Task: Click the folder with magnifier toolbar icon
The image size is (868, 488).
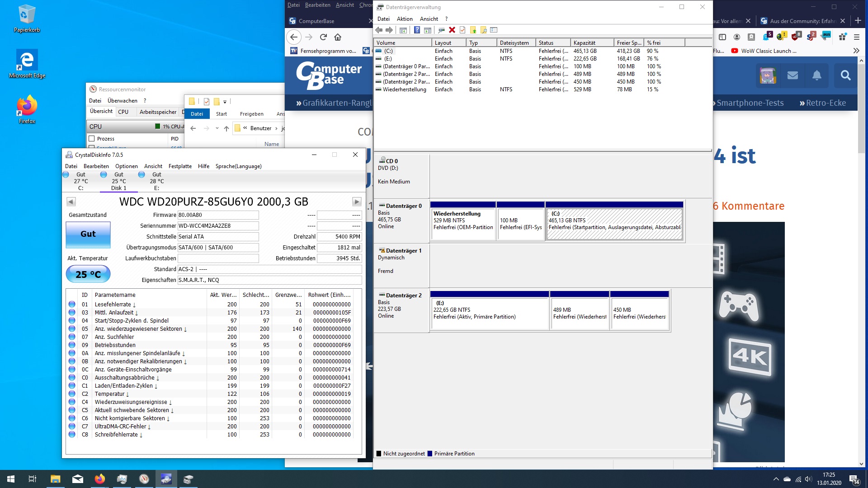Action: click(x=483, y=30)
